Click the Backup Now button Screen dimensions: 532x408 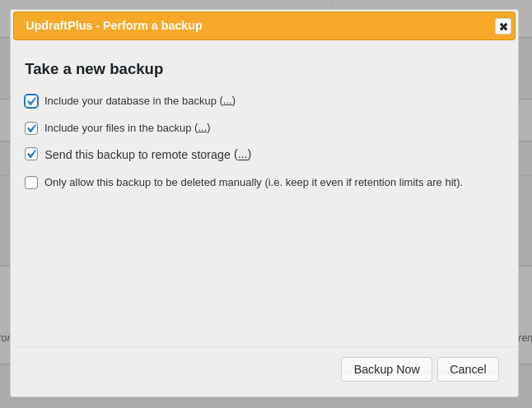point(386,369)
